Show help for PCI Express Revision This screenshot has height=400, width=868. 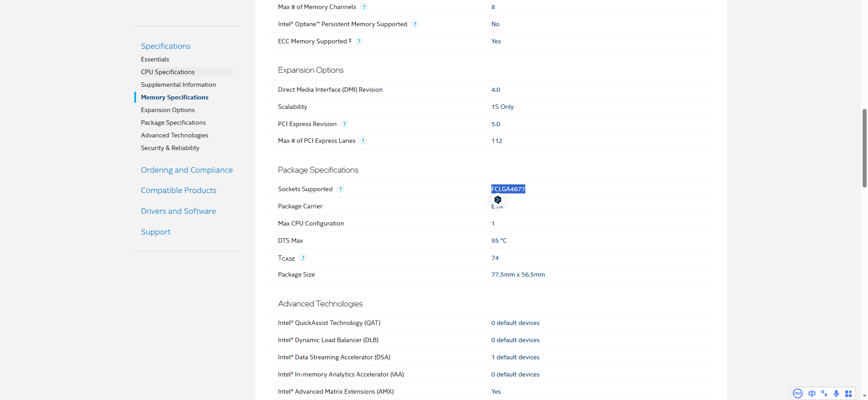[344, 124]
